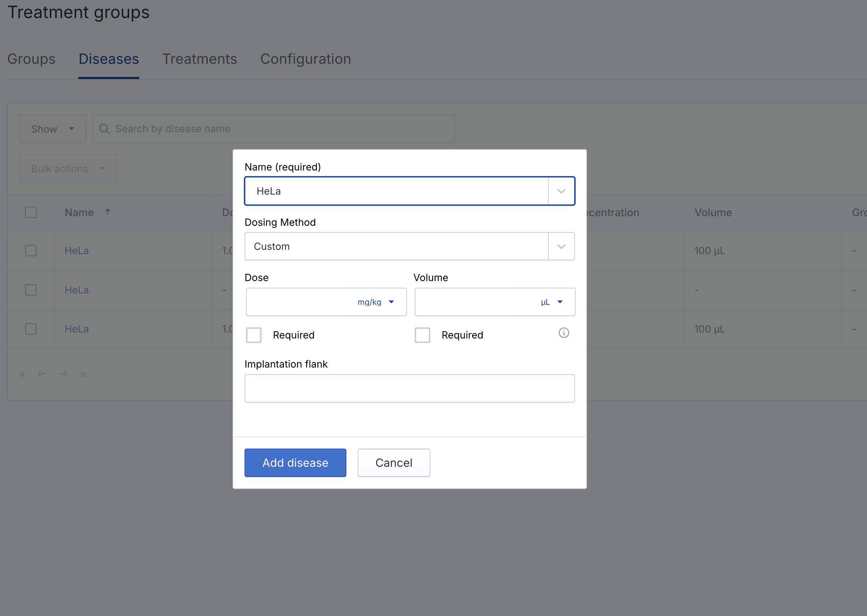Go to previous page arrow
Image resolution: width=867 pixels, height=616 pixels.
coord(42,374)
